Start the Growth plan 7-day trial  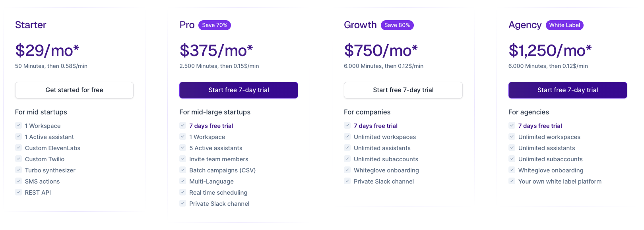(403, 90)
